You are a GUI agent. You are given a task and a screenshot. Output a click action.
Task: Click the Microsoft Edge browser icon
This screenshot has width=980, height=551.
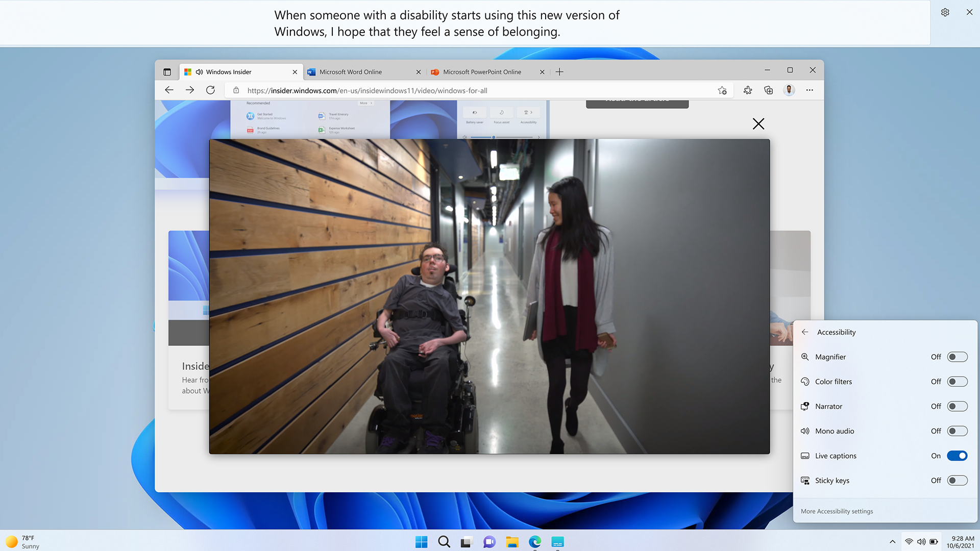tap(534, 542)
